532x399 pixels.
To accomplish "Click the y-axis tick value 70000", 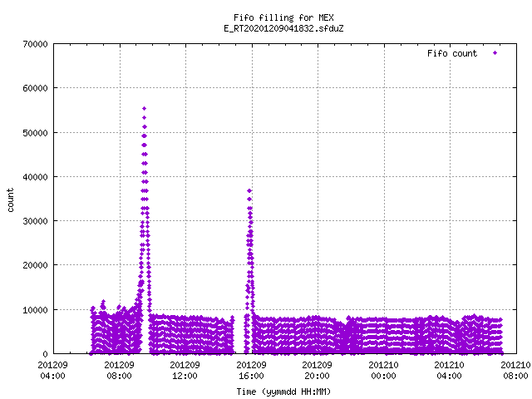I will point(35,44).
